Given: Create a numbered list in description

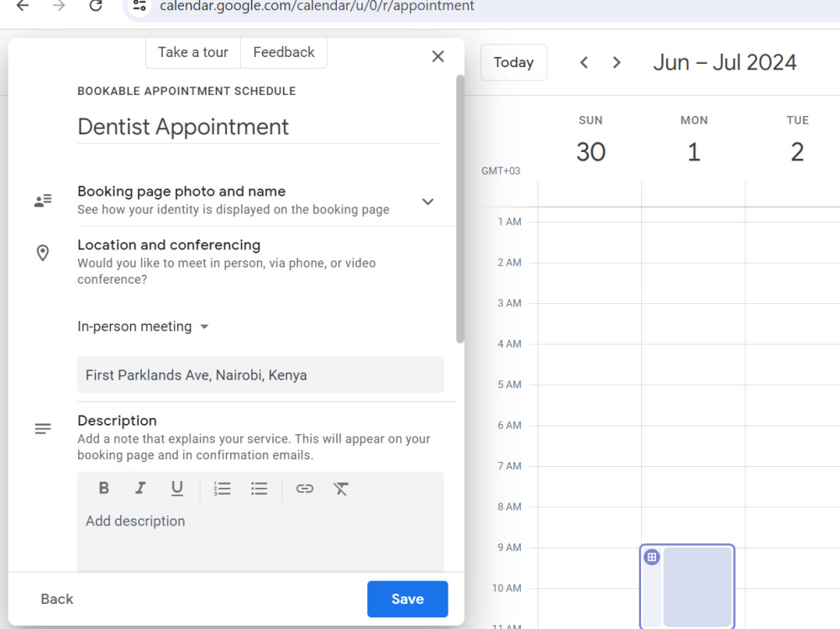Looking at the screenshot, I should pos(222,488).
